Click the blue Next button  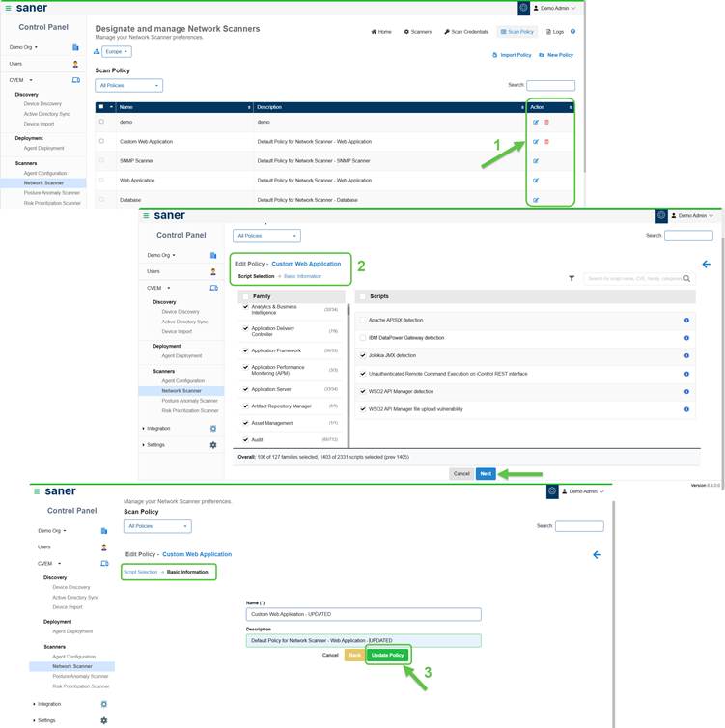click(486, 473)
